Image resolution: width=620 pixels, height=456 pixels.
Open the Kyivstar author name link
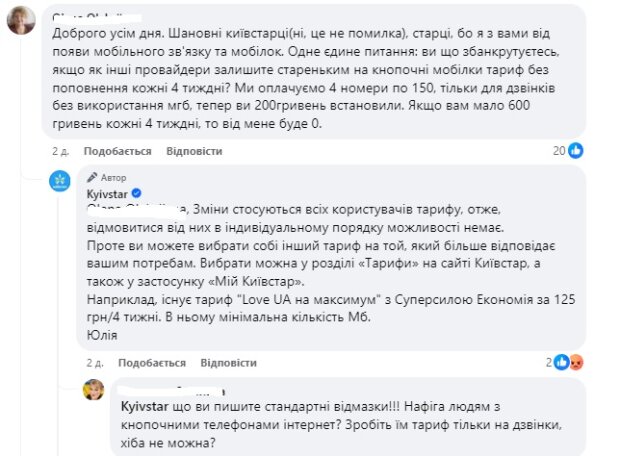click(107, 192)
